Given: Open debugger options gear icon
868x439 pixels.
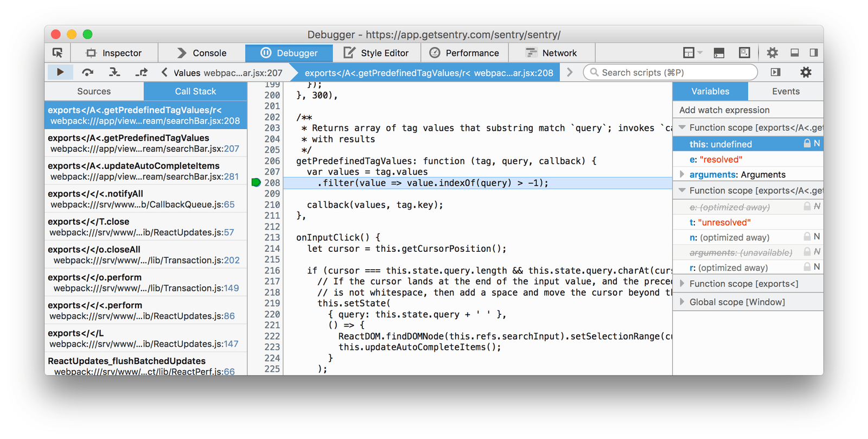Looking at the screenshot, I should click(806, 72).
